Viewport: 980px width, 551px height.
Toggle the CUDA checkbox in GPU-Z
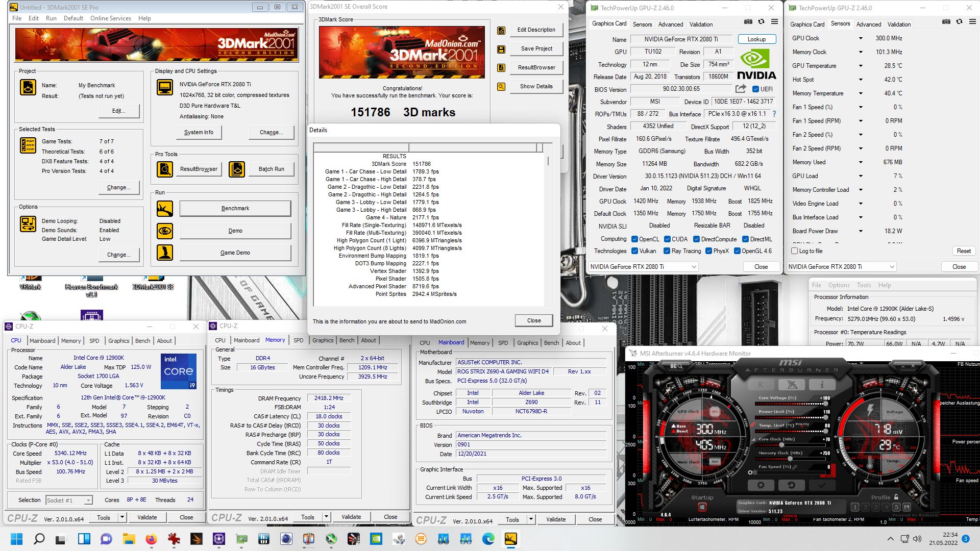(667, 239)
